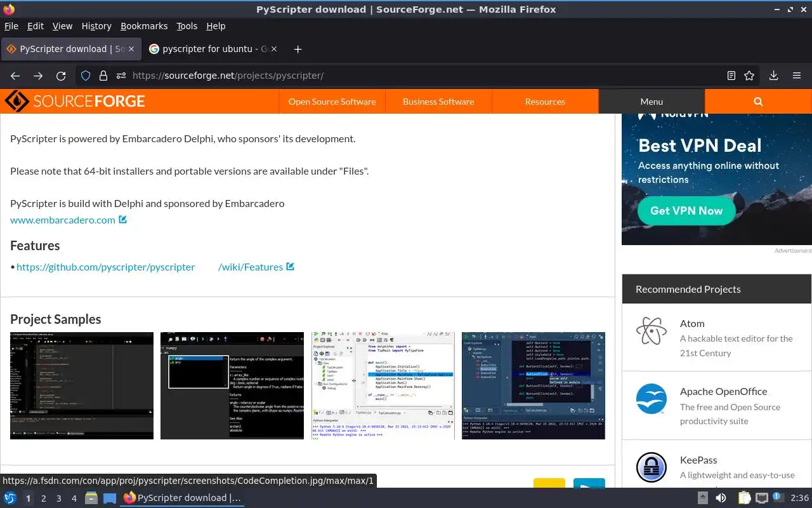Switch to workspace 2 in taskbar
Screen dimensions: 812x508
pos(43,498)
